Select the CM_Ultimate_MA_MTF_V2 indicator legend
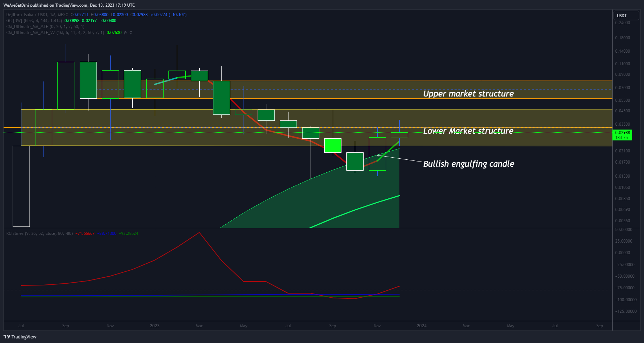Image resolution: width=644 pixels, height=343 pixels. coord(55,33)
